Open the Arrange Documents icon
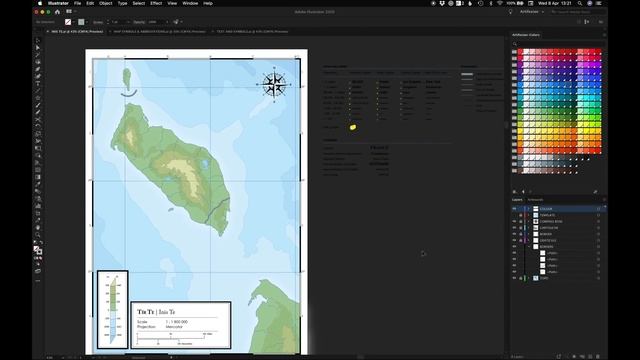The image size is (640, 360). pos(69,11)
